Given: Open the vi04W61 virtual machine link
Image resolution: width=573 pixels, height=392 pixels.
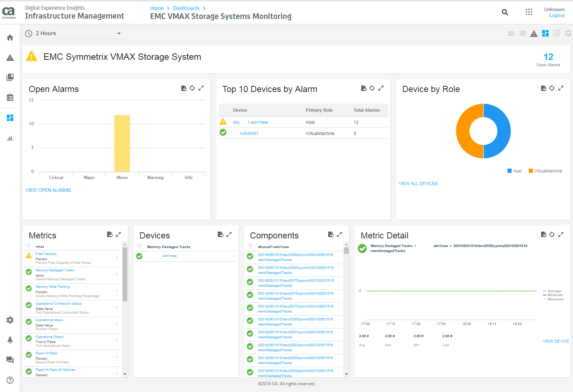Looking at the screenshot, I should pos(249,134).
